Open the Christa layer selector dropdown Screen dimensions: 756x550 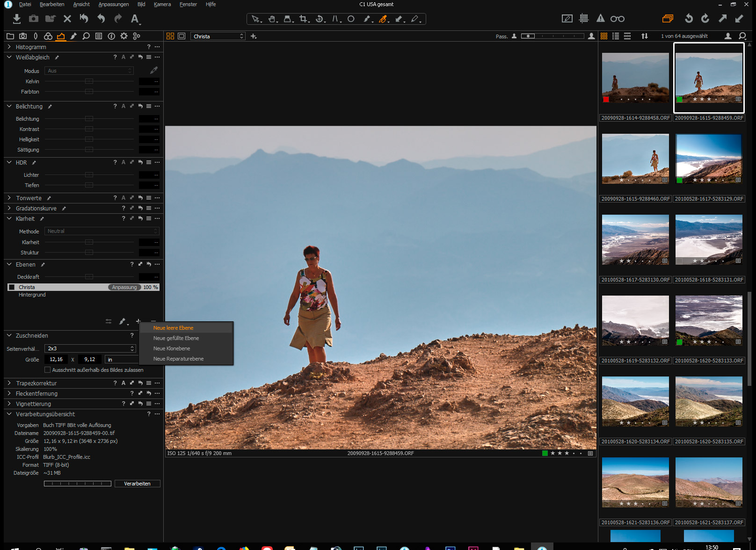(218, 36)
